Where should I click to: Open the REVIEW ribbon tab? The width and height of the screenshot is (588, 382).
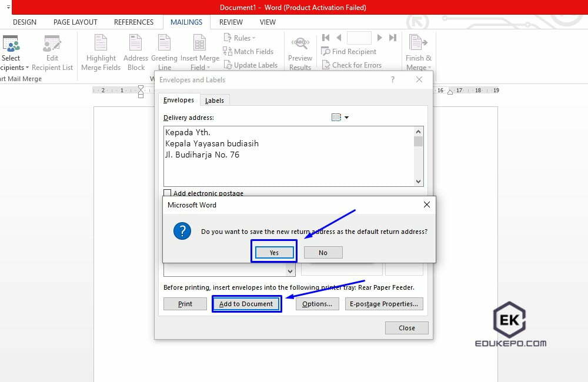click(230, 22)
